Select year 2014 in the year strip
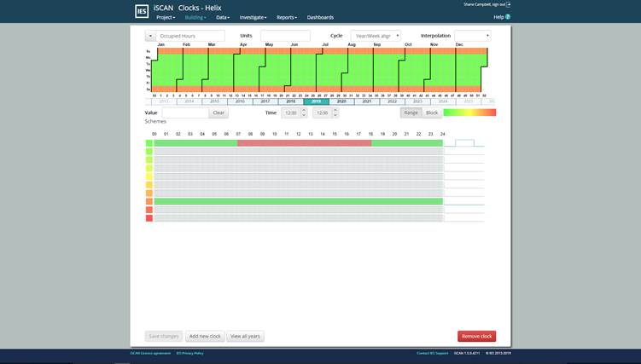 point(189,101)
